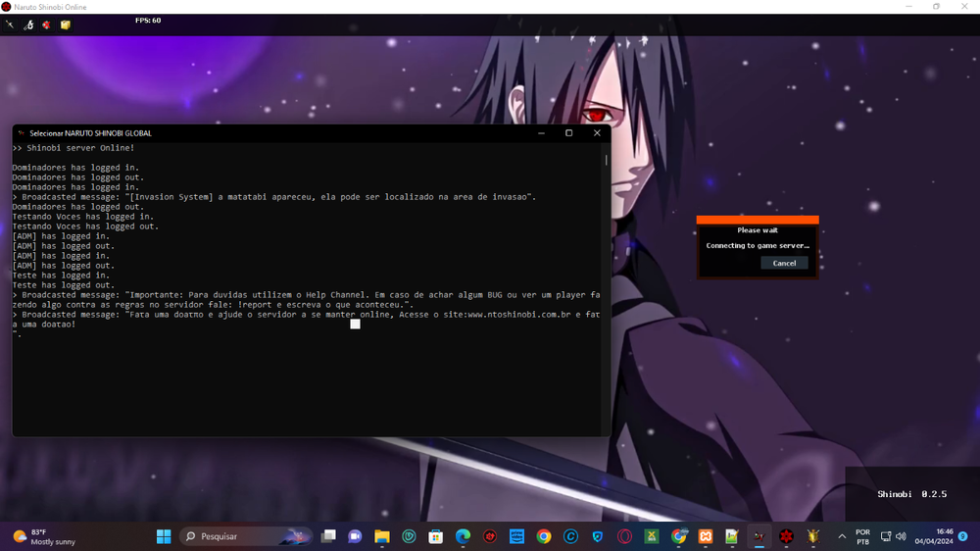
Task: Open the weather widget showing 83°F
Action: pos(44,536)
